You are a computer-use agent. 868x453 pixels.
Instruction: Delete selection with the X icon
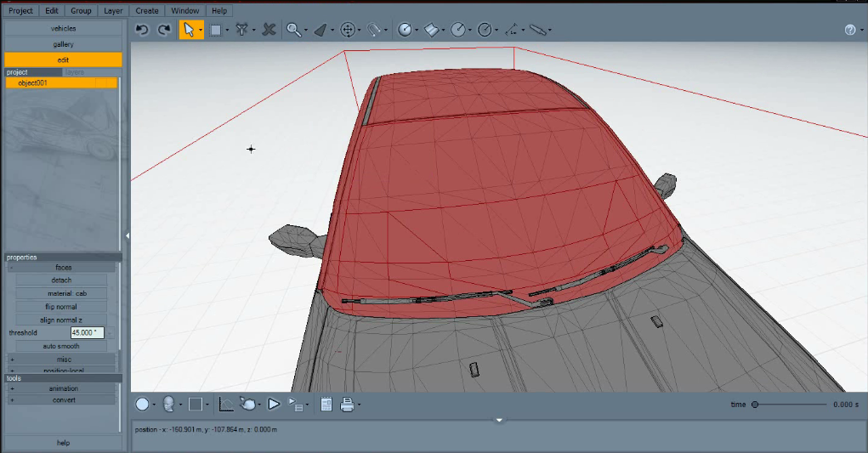[x=269, y=30]
